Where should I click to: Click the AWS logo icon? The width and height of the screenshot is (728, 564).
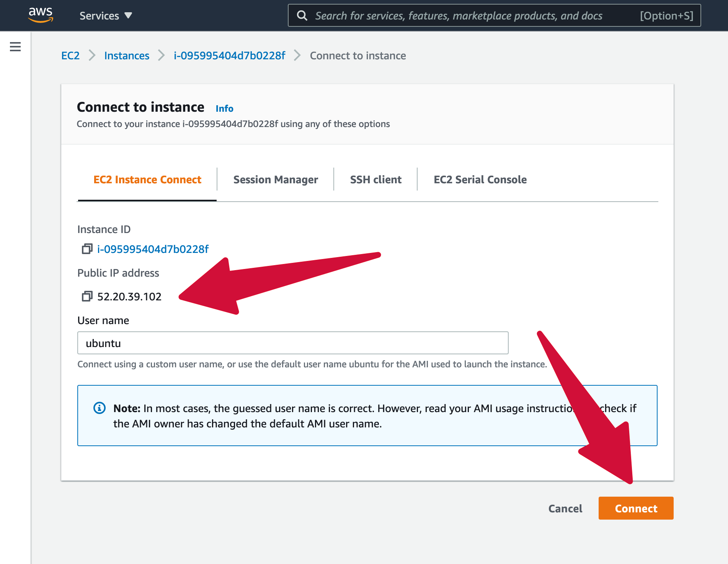41,15
